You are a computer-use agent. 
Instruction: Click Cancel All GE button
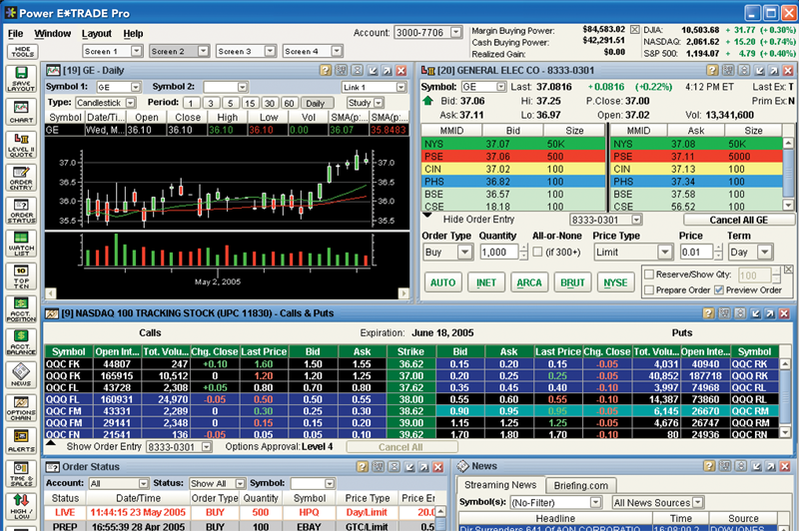(x=738, y=220)
